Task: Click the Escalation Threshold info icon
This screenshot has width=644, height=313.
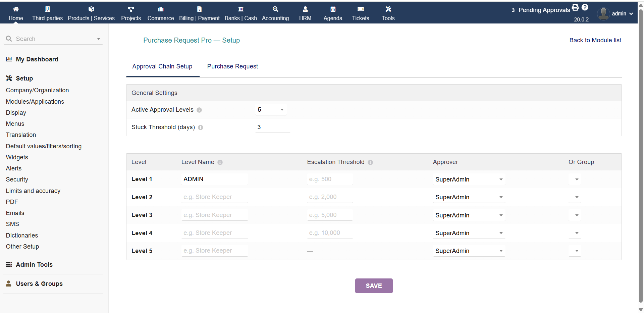Action: 370,162
